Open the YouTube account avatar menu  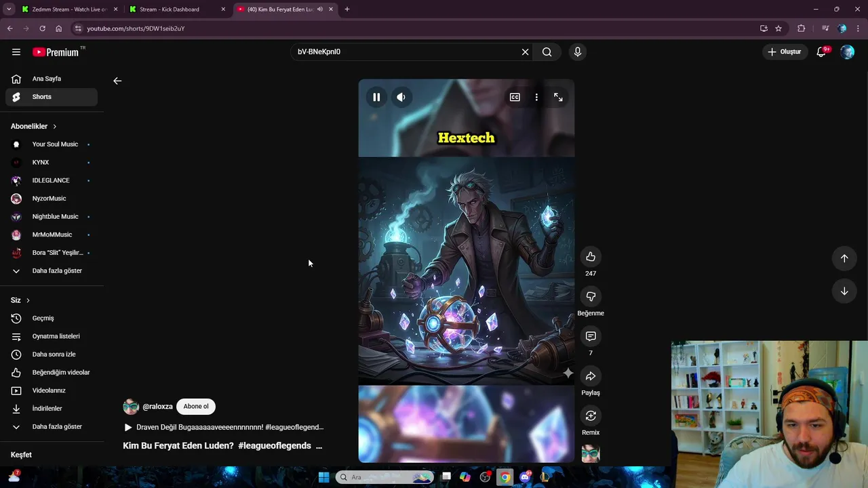(847, 52)
